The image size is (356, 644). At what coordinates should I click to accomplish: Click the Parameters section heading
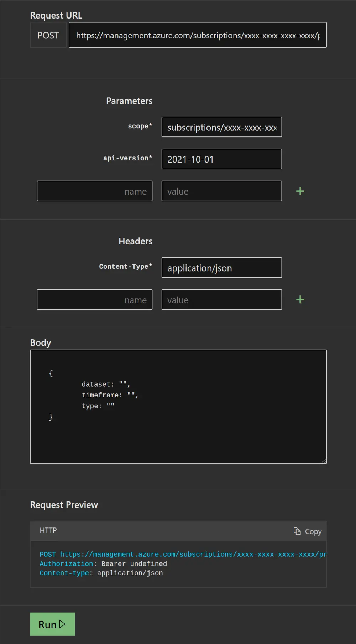click(x=129, y=101)
